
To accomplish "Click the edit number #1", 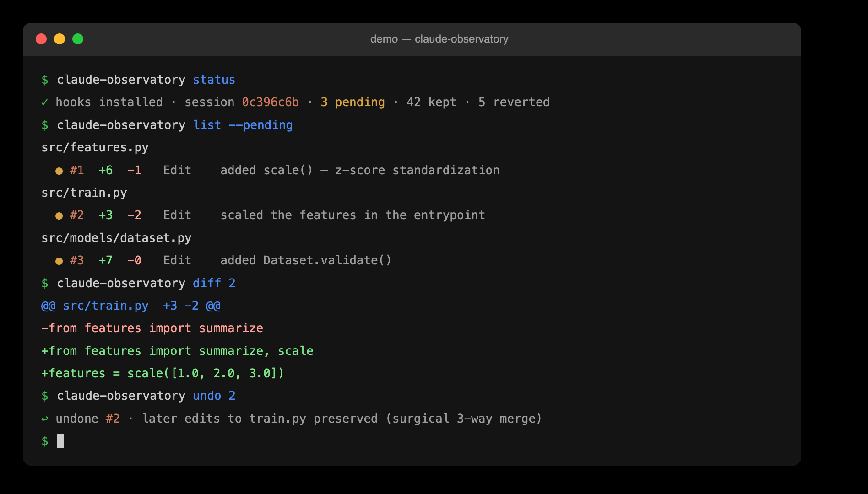I will (76, 170).
